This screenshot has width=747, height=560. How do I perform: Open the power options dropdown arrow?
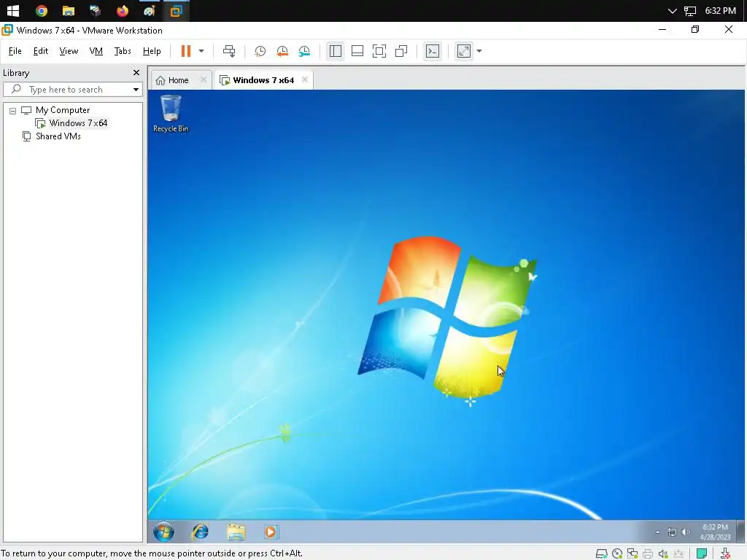pyautogui.click(x=201, y=51)
